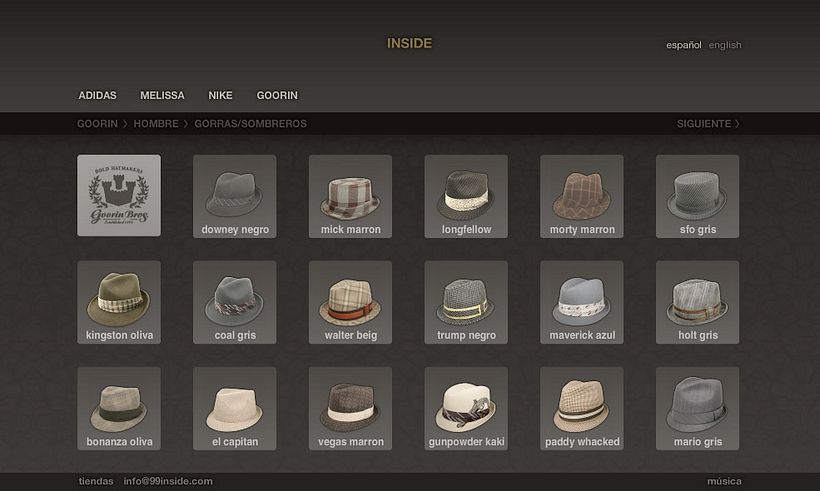
Task: View the longfellow hat
Action: 466,196
